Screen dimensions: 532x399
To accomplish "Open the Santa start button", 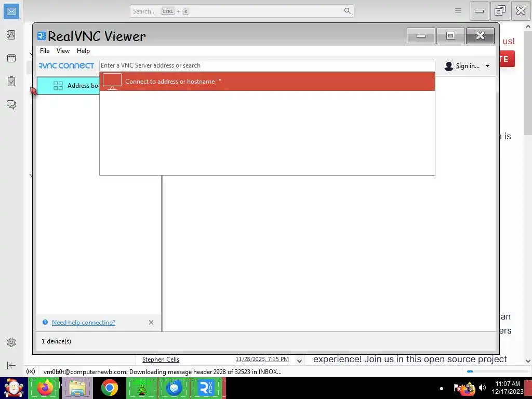I will point(14,388).
